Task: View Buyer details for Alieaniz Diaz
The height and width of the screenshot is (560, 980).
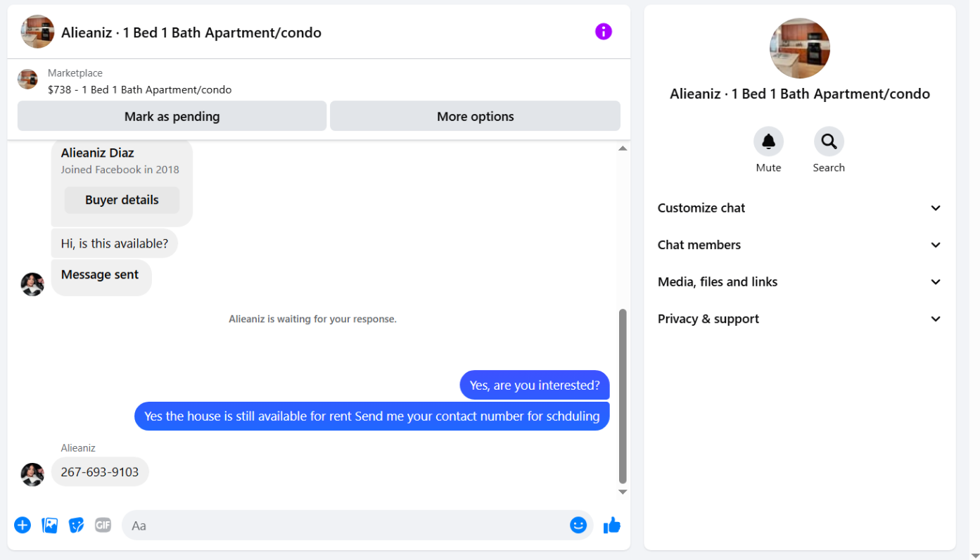Action: [122, 200]
